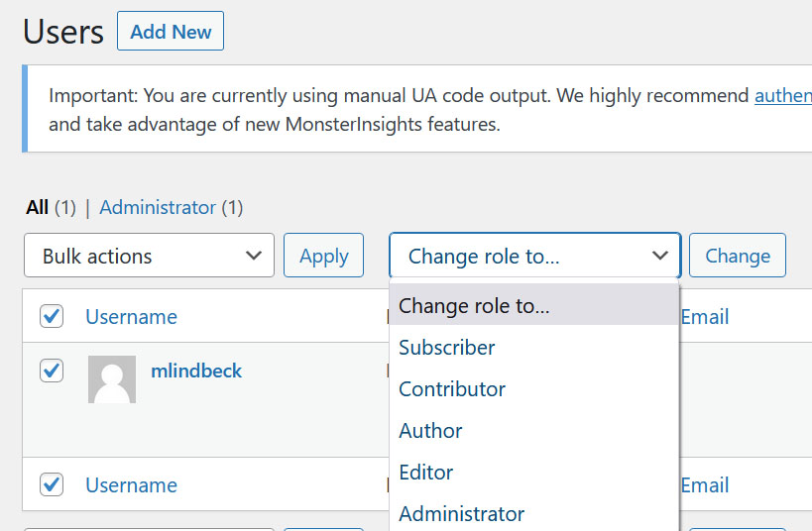
Task: Uncheck the mlindbeck row checkbox
Action: (52, 371)
